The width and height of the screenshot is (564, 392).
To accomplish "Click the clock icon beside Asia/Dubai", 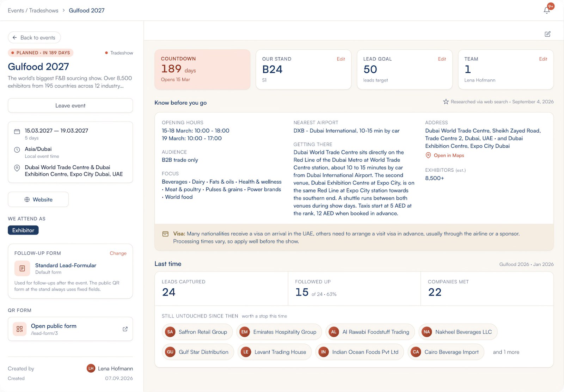I will pos(17,150).
